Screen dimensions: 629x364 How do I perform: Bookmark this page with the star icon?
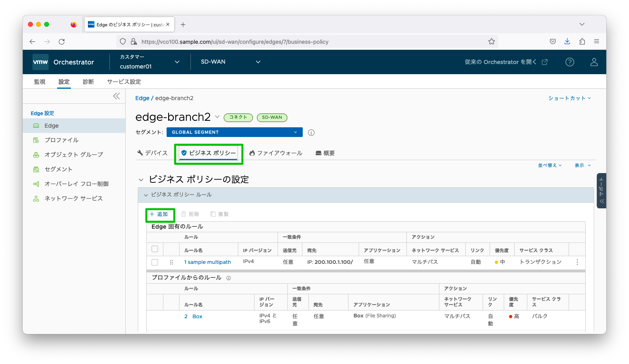492,41
